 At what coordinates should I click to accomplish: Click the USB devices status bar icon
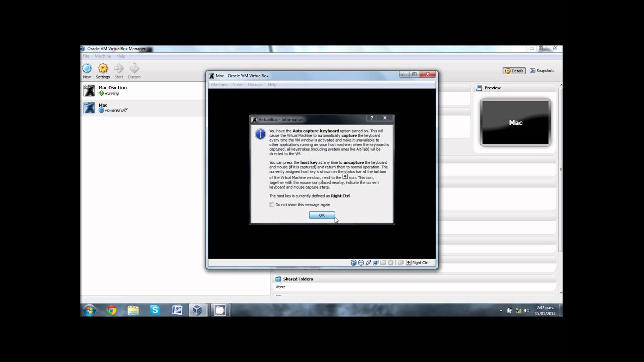[x=368, y=263]
